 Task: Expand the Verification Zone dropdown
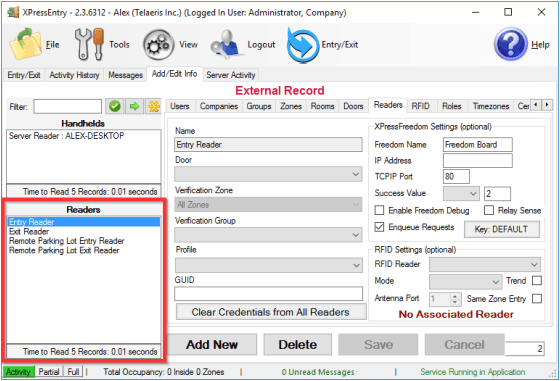pos(268,205)
